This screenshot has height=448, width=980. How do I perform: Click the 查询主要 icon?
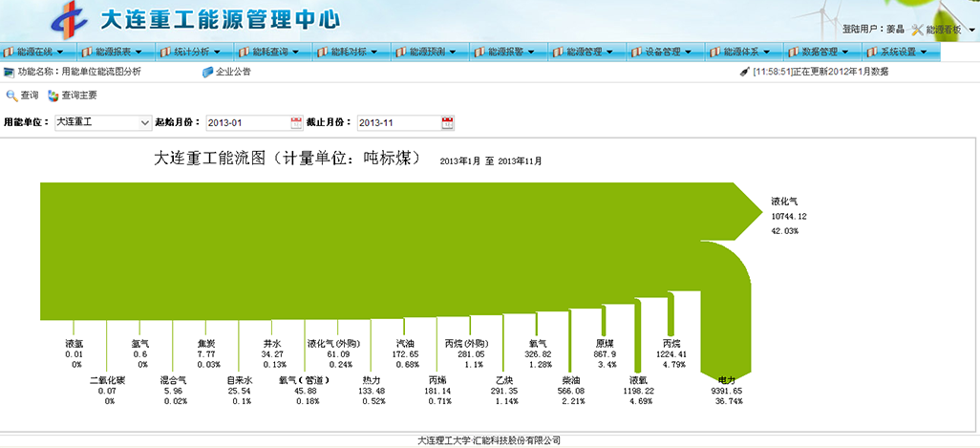[x=53, y=96]
